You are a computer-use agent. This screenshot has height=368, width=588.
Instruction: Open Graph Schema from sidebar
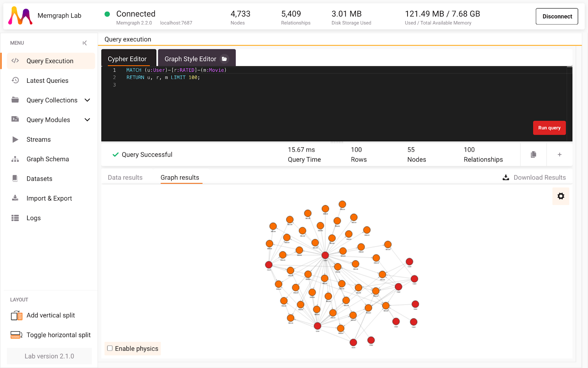tap(47, 159)
